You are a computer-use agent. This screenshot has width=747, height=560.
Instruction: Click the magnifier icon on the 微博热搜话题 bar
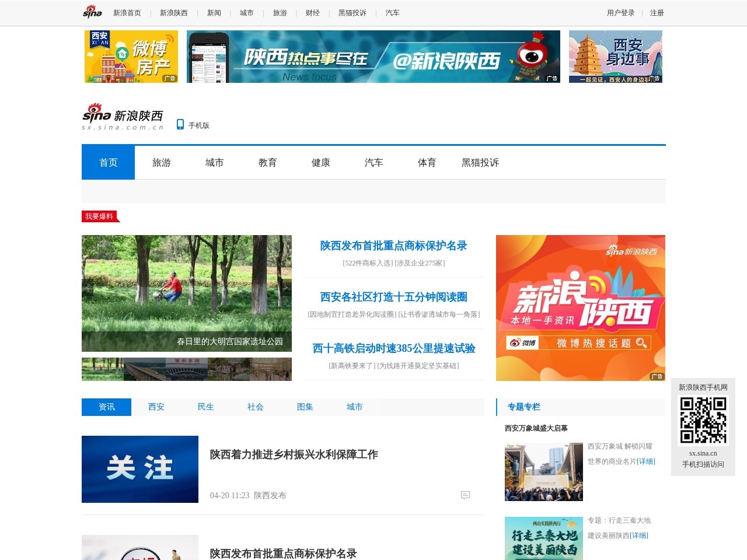(x=642, y=343)
